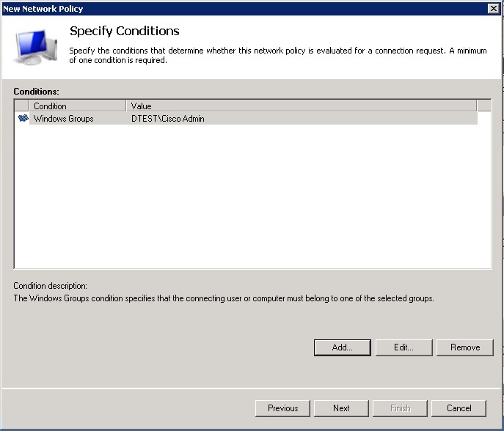Click the Windows Groups condition row icon
504x431 pixels.
[x=22, y=119]
